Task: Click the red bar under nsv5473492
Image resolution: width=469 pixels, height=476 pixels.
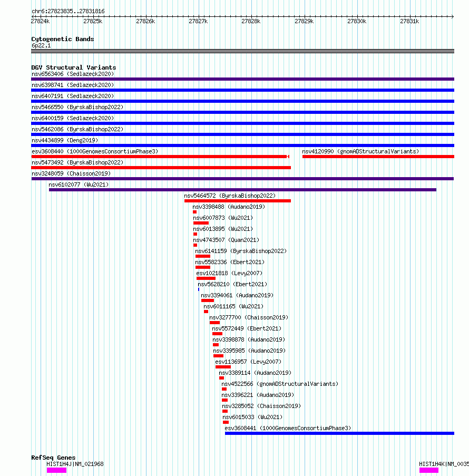Action: [161, 168]
